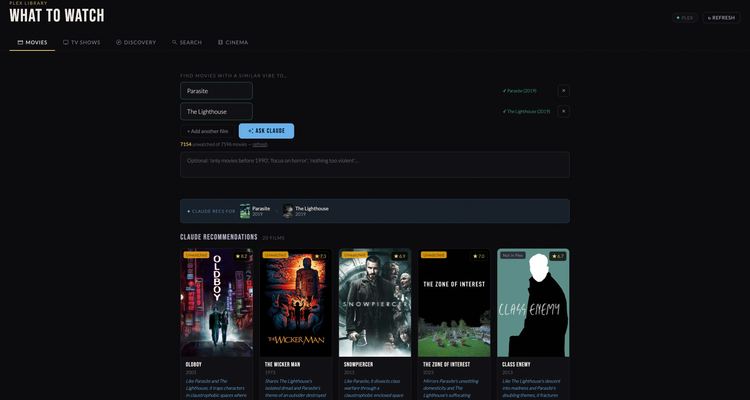Image resolution: width=750 pixels, height=400 pixels.
Task: Click the Ask Claude button
Action: point(266,131)
